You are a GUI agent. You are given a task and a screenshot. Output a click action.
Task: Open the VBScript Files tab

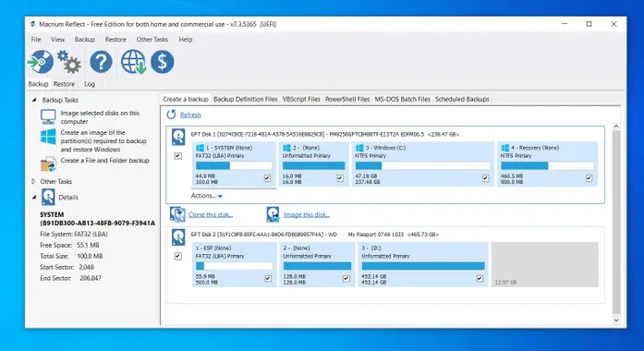(x=301, y=100)
